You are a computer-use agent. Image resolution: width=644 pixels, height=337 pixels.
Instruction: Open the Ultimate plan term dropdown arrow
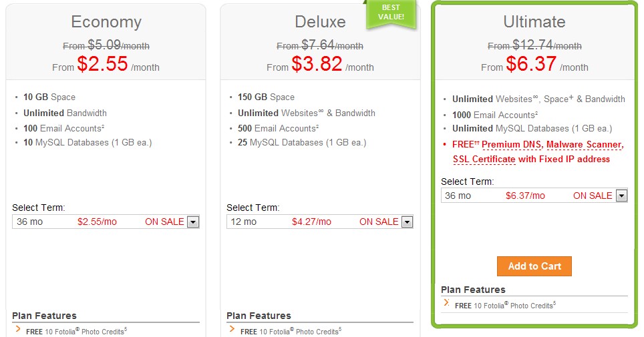point(622,196)
